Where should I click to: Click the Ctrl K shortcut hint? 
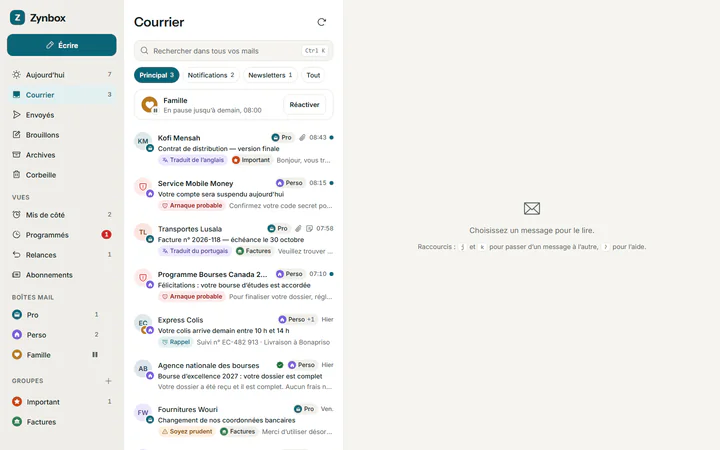click(315, 51)
